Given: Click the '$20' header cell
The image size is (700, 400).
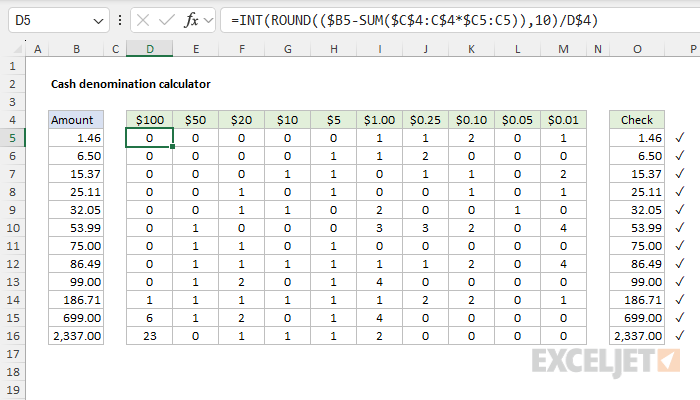Looking at the screenshot, I should tap(242, 120).
